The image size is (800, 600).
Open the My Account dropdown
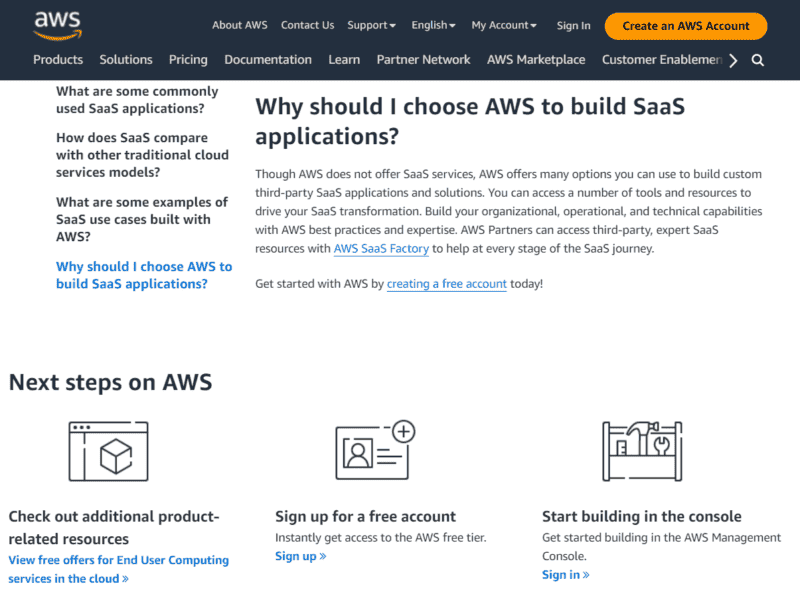502,25
